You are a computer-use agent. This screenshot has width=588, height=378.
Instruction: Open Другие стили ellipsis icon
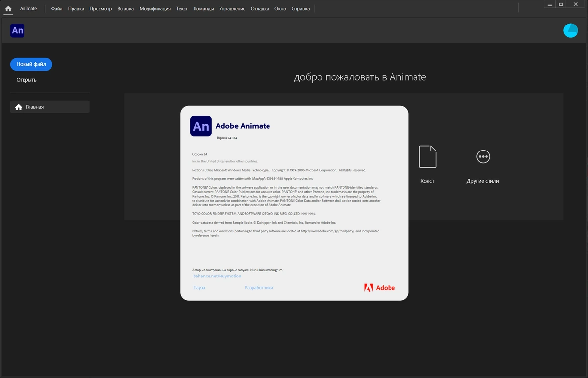click(x=483, y=156)
